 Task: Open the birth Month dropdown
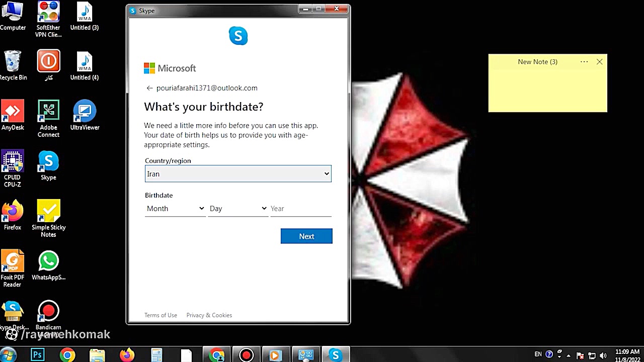[175, 209]
